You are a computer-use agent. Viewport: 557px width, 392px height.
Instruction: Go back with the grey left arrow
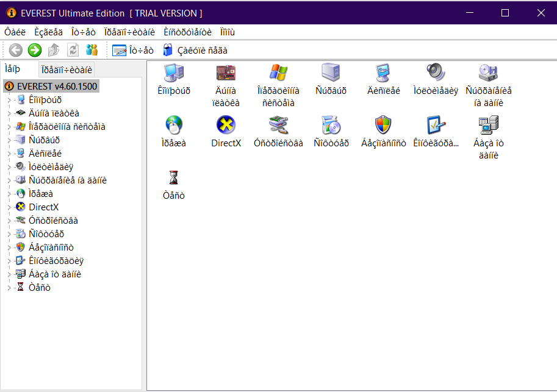pyautogui.click(x=16, y=50)
